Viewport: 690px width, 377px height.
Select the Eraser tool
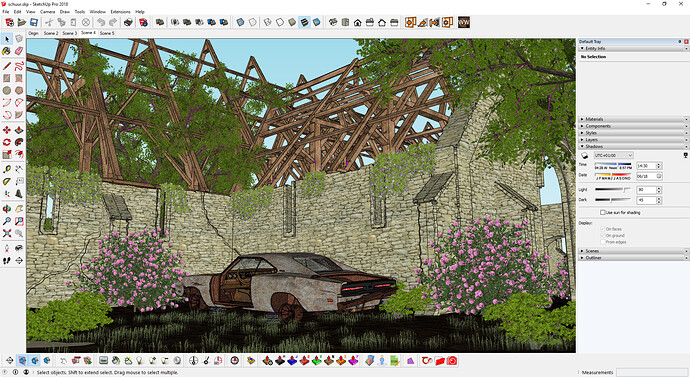(x=19, y=51)
